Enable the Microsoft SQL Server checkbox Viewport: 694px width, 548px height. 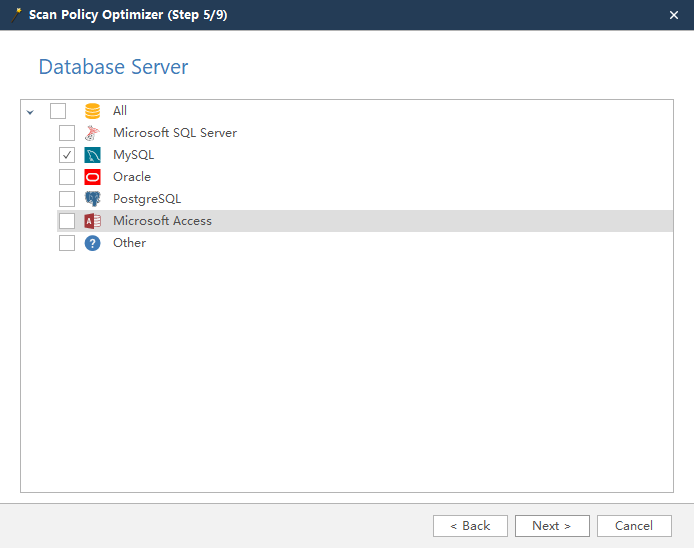pyautogui.click(x=67, y=133)
